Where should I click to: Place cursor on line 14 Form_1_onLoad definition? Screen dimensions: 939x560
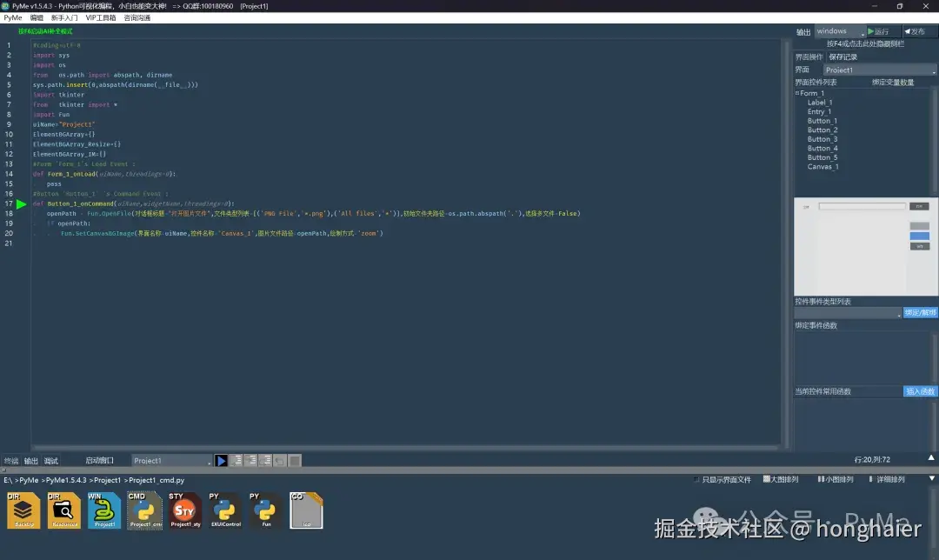104,174
